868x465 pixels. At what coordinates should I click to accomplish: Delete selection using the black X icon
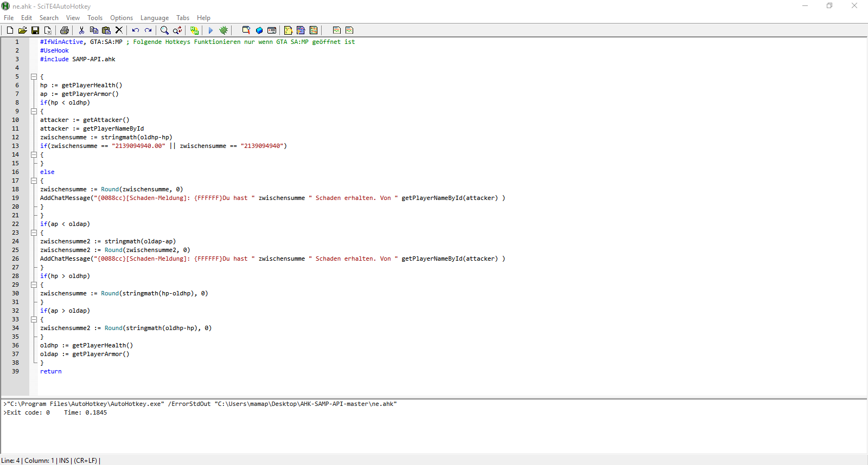coord(119,30)
